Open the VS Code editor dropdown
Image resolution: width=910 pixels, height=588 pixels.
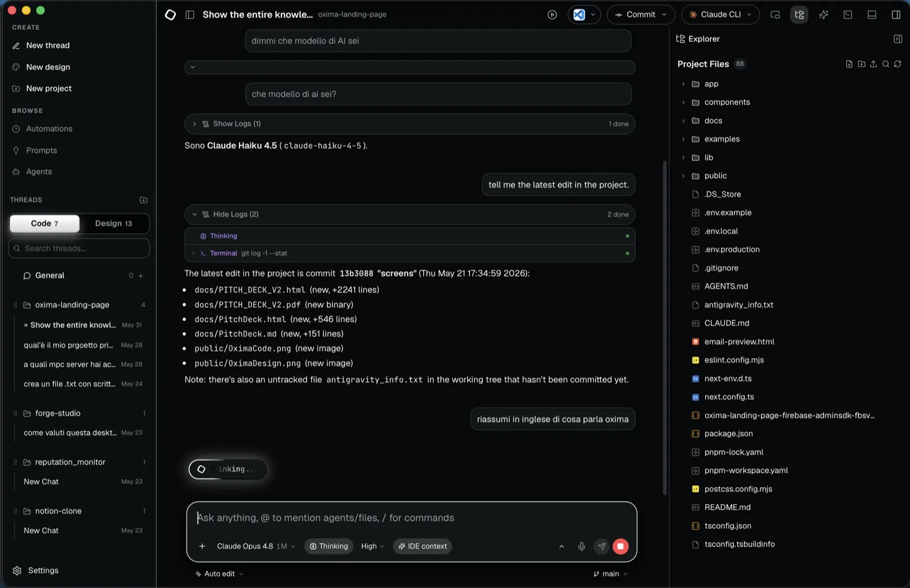584,15
